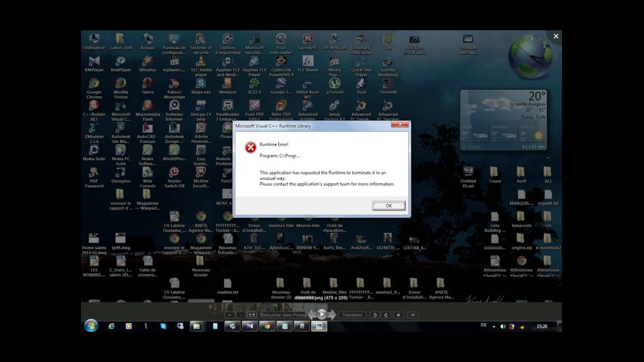Click OK in the Runtime Error dialog
The height and width of the screenshot is (362, 644).
[x=388, y=206]
